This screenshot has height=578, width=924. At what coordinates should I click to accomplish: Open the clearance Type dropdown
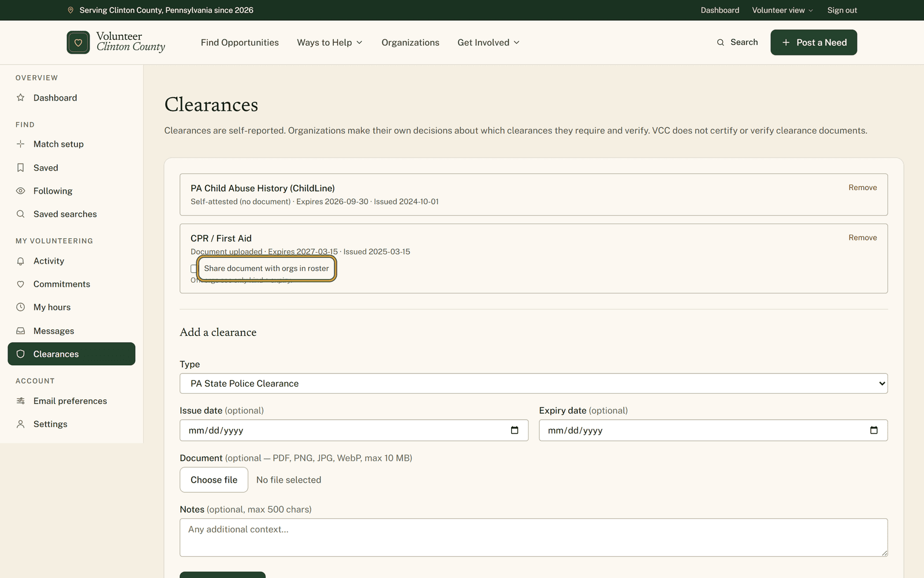point(534,383)
